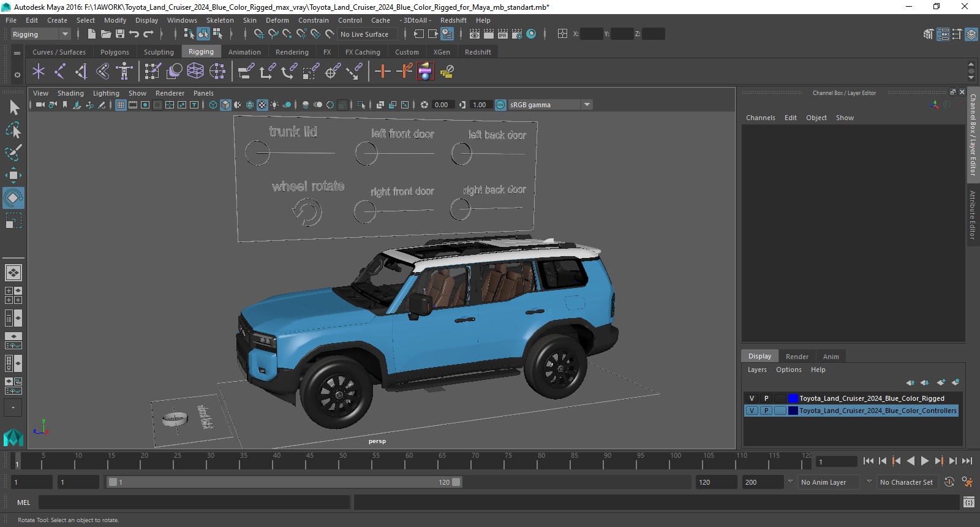Click the Open Scene folder icon
The height and width of the screenshot is (527, 980).
[x=106, y=34]
